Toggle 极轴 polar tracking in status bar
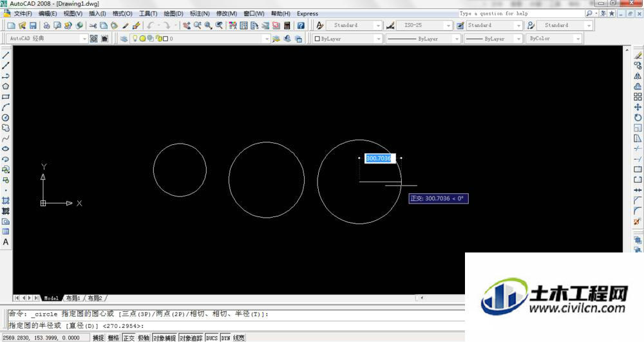 click(144, 338)
